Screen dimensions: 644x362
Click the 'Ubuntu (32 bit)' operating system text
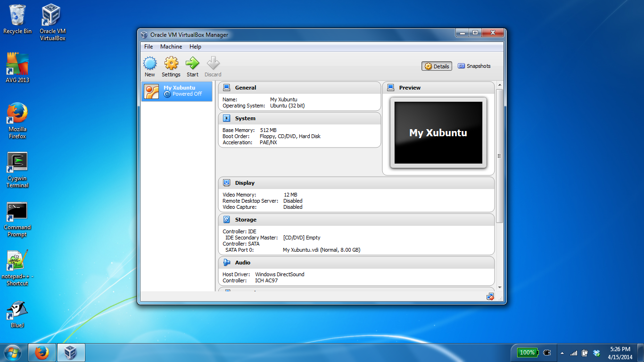click(287, 106)
